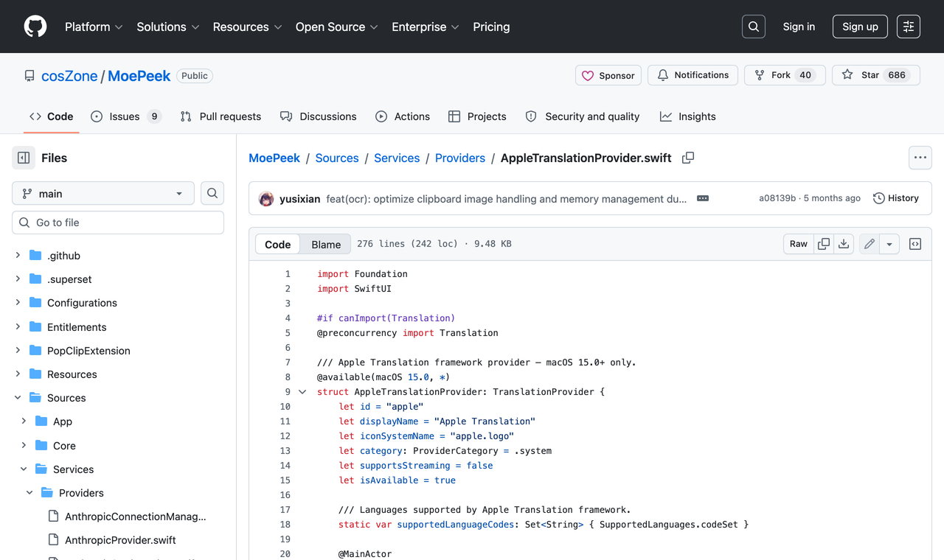The width and height of the screenshot is (944, 560).
Task: Open commit History link
Action: pos(896,198)
